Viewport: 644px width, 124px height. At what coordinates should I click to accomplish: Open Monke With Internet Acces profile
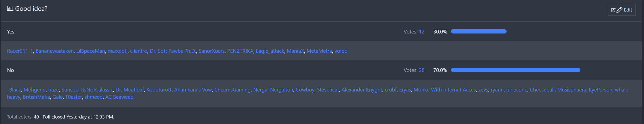pyautogui.click(x=445, y=90)
